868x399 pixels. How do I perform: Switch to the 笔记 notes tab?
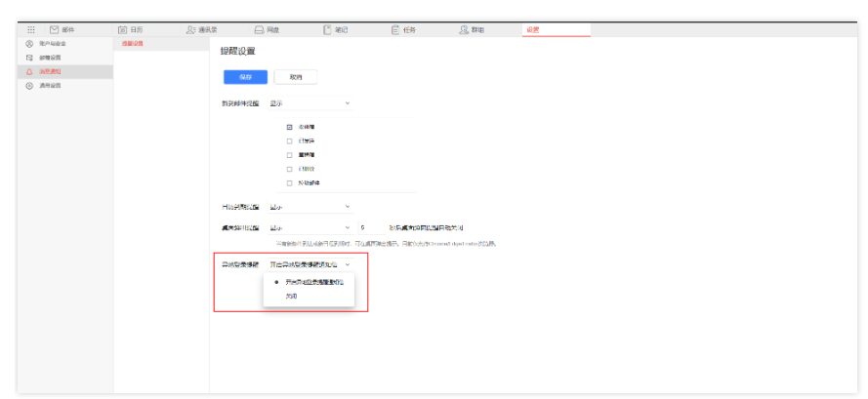[x=336, y=30]
